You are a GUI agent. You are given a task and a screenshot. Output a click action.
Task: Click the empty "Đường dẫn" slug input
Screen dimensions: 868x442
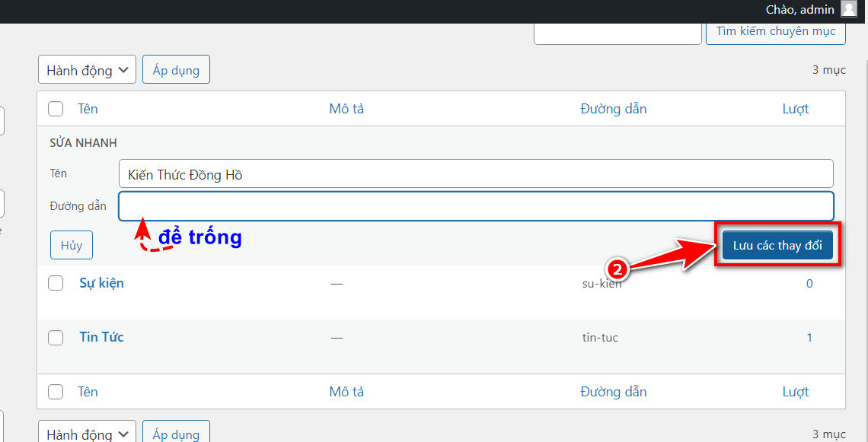476,206
